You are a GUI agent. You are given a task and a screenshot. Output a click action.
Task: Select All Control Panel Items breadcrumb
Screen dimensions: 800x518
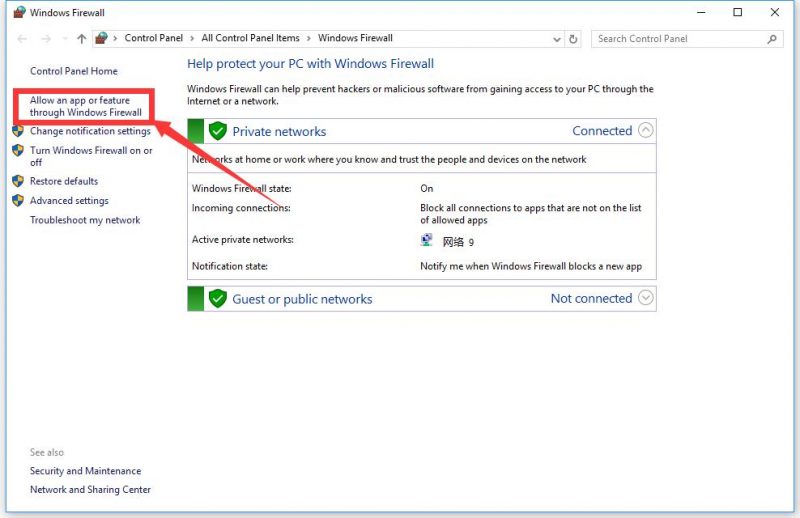(x=251, y=38)
